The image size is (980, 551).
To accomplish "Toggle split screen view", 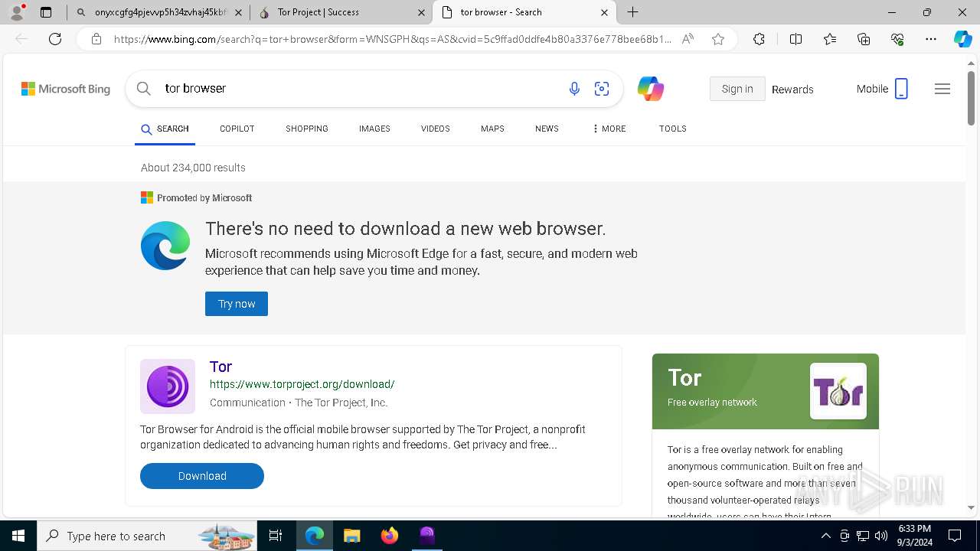I will point(795,39).
